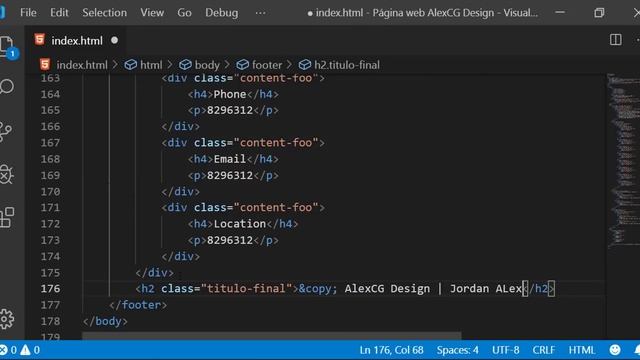This screenshot has height=360, width=640.
Task: Click "content-foo" on line 171
Action: pyautogui.click(x=276, y=207)
